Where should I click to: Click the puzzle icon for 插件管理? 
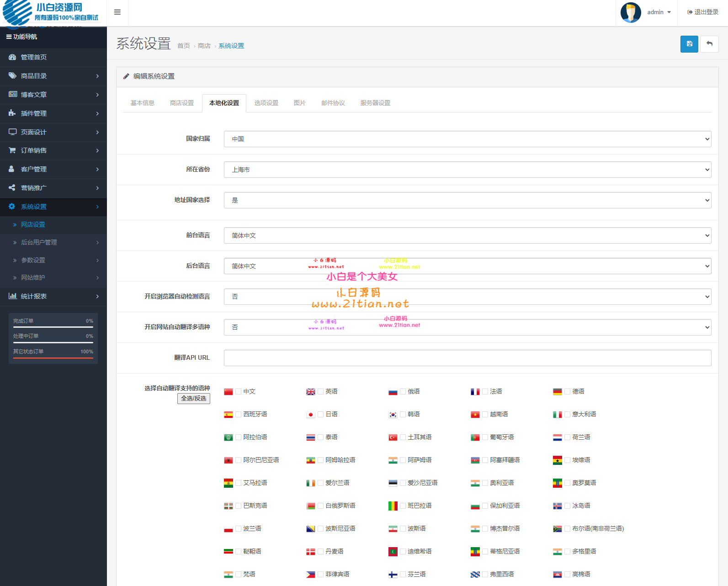pyautogui.click(x=12, y=113)
